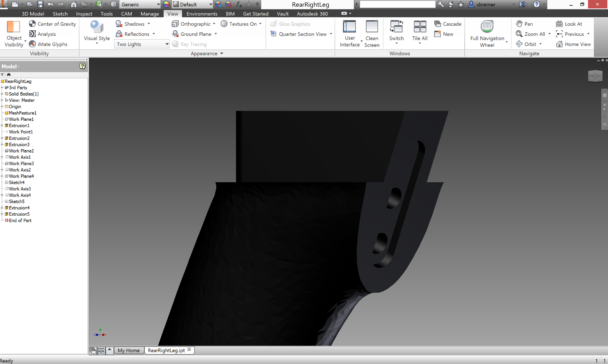608x364 pixels.
Task: Click the browser find binoculars icon
Action: pyautogui.click(x=9, y=74)
